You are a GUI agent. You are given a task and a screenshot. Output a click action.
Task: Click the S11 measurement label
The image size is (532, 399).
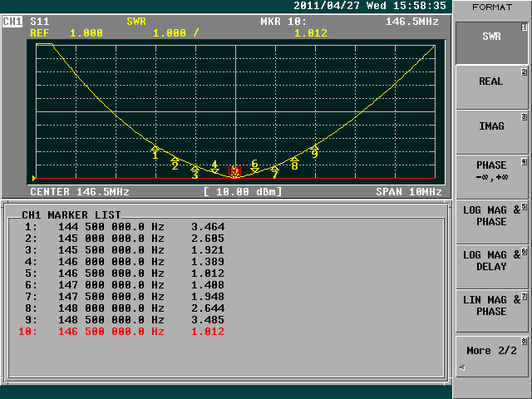[40, 22]
